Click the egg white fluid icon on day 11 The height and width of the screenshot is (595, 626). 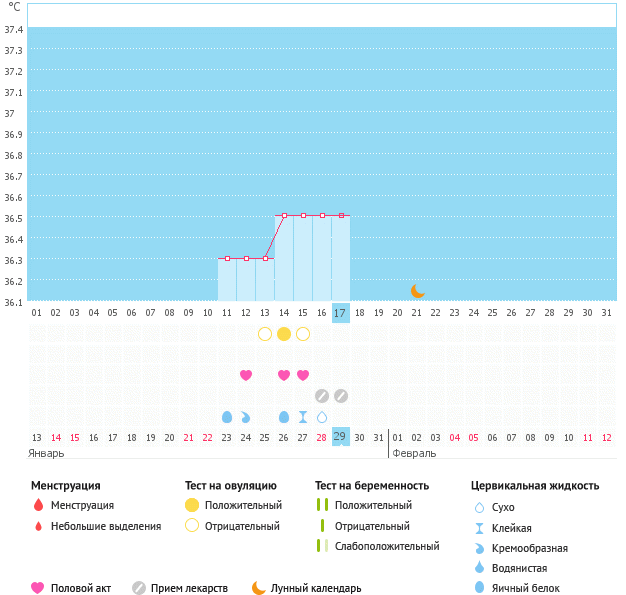[x=227, y=416]
